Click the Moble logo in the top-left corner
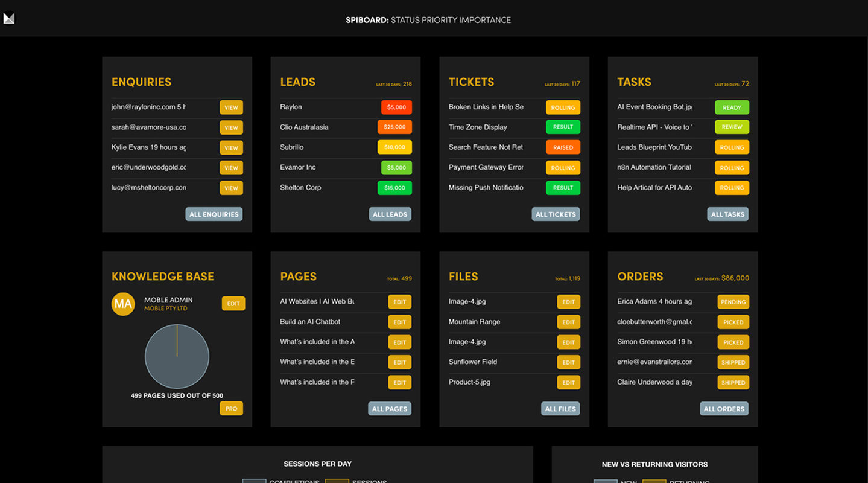Image resolution: width=868 pixels, height=483 pixels. (x=9, y=19)
